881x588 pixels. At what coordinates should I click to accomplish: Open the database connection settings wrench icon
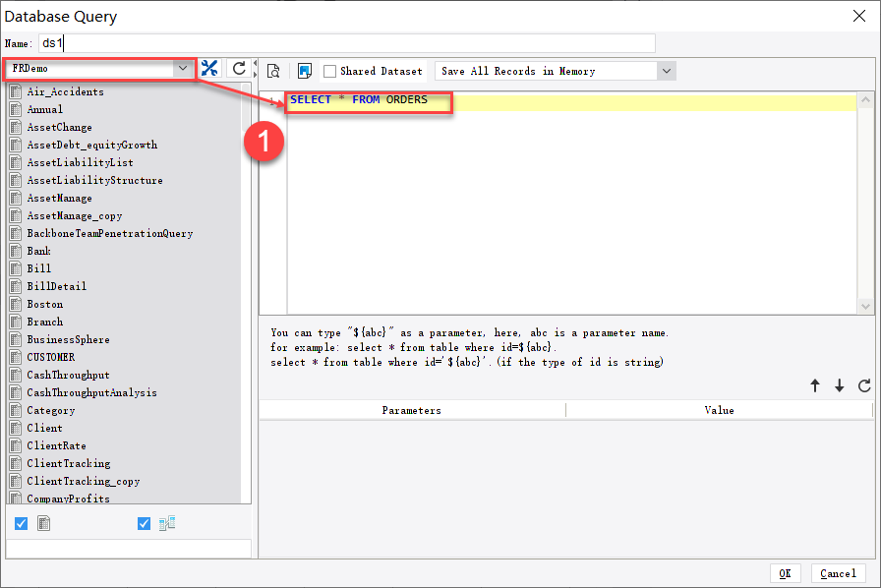tap(210, 69)
